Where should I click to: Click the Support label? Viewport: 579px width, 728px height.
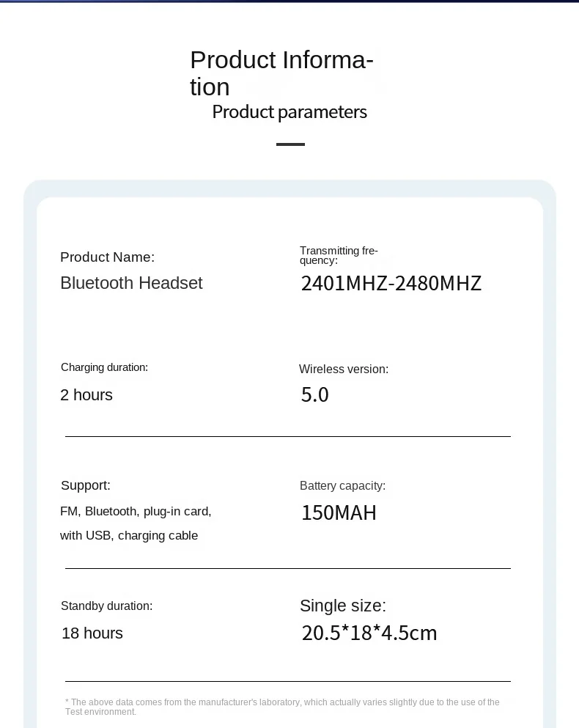(x=86, y=485)
